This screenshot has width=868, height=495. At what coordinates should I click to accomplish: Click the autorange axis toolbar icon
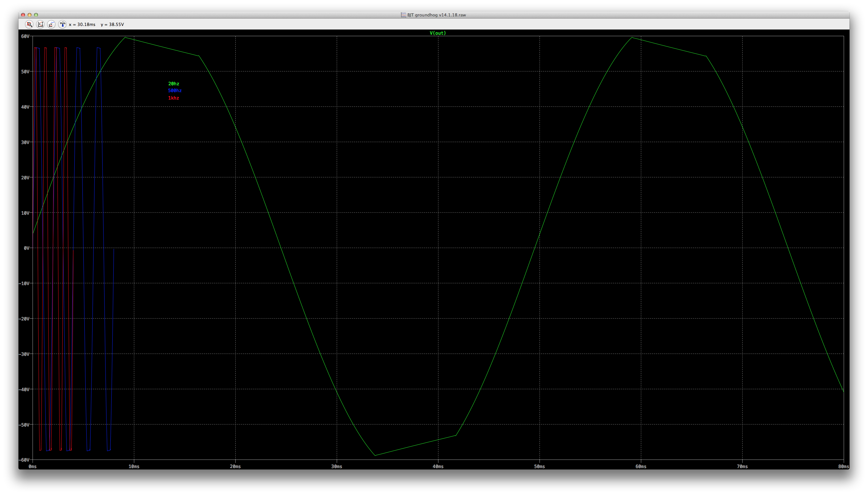[41, 24]
